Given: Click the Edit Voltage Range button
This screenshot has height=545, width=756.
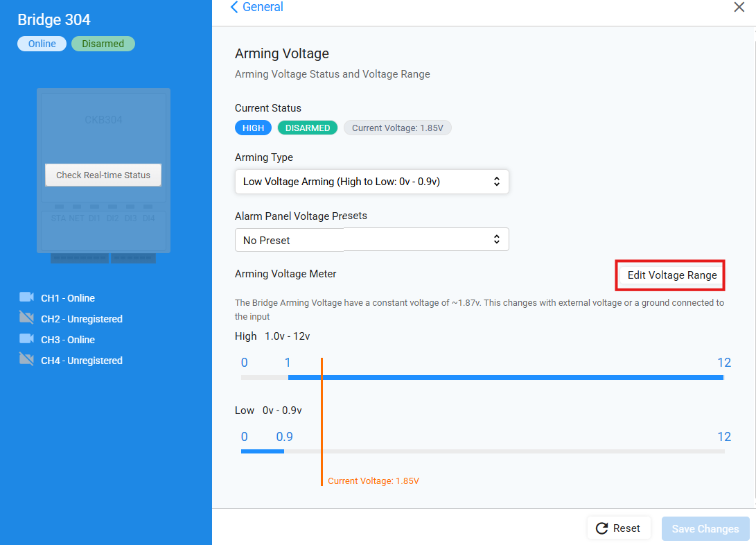Looking at the screenshot, I should tap(671, 275).
